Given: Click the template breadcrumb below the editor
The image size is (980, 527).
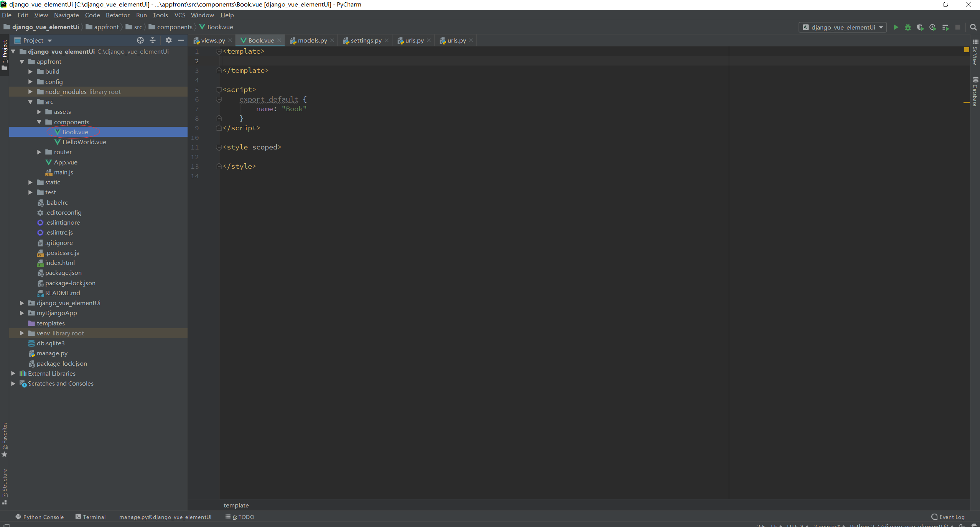Looking at the screenshot, I should pos(236,505).
